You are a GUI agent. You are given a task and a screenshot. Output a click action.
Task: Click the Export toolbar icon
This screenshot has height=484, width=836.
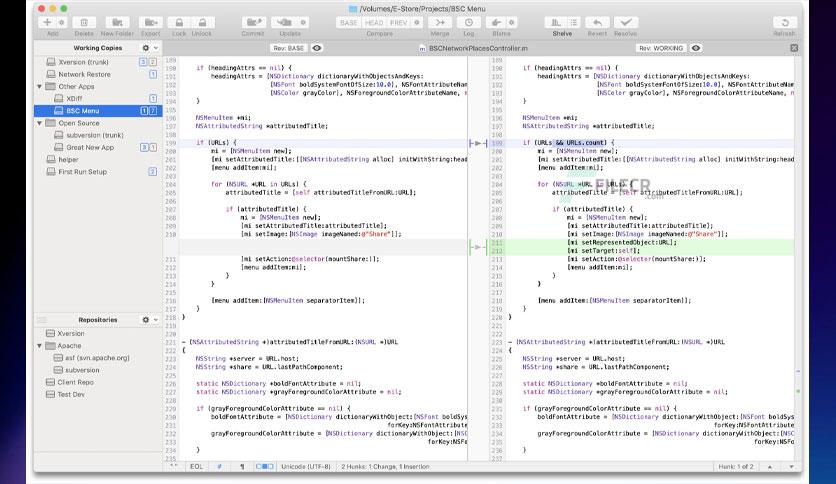click(150, 22)
